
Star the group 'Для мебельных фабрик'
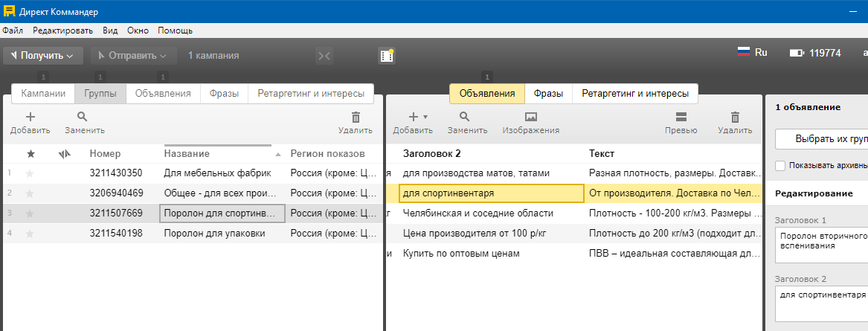30,173
